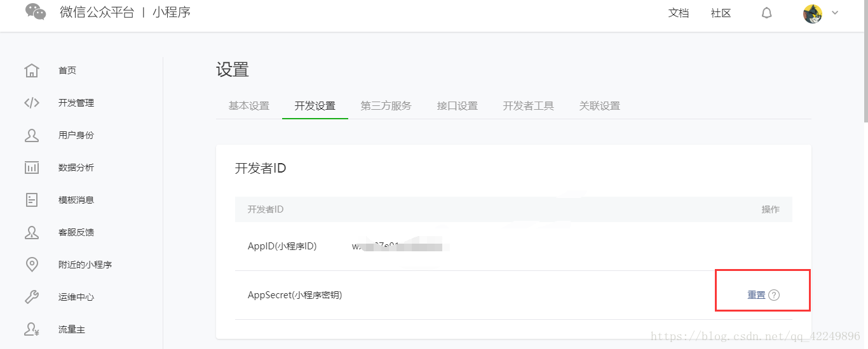Viewport: 868px width, 349px height.
Task: Select the 开发者工具 tab
Action: coord(529,106)
